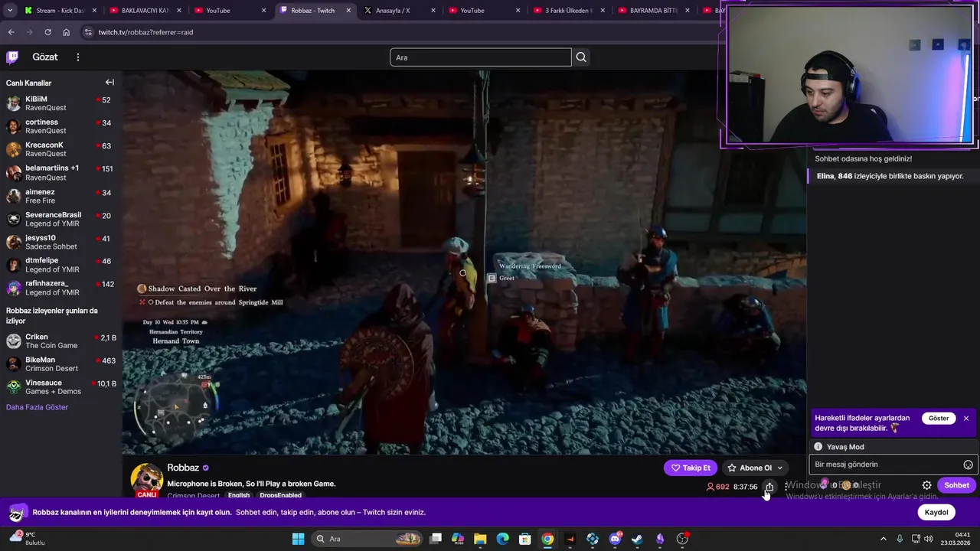Open chat settings gear icon

(x=926, y=485)
